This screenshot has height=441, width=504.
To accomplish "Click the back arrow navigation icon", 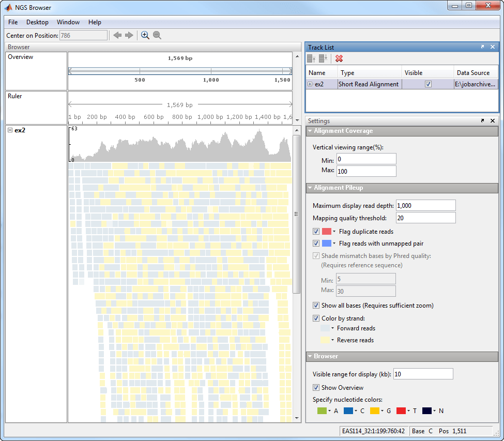I will click(117, 35).
